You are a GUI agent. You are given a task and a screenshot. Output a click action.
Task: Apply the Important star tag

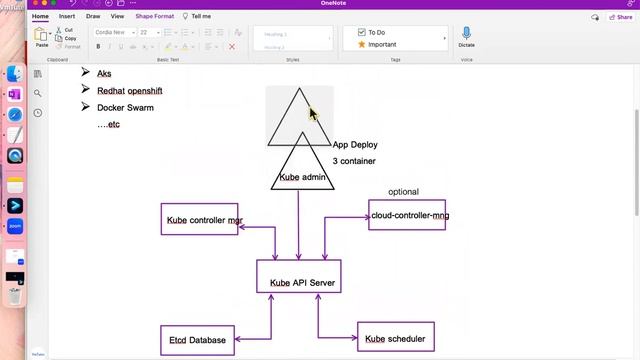(377, 44)
